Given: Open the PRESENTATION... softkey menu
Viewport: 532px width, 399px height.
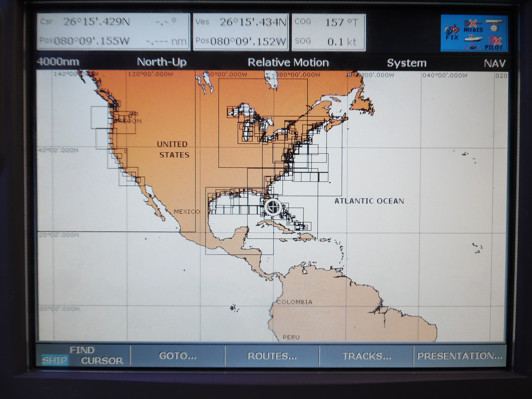Looking at the screenshot, I should click(460, 356).
